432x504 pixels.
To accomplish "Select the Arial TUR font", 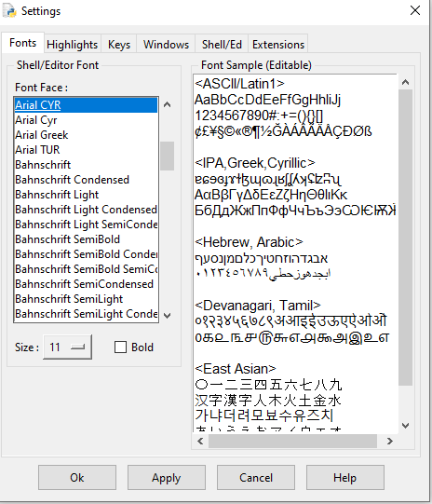I will click(x=86, y=150).
